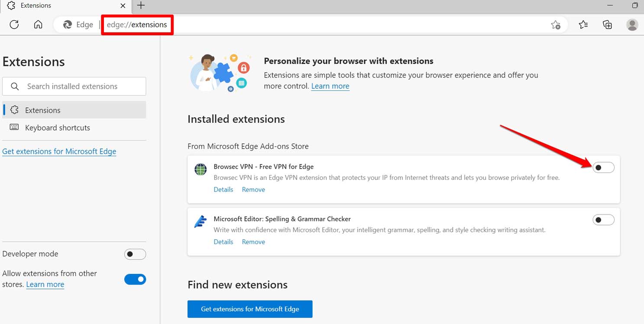The height and width of the screenshot is (324, 644).
Task: Click the keyboard icon next to Keyboard shortcuts
Action: [x=14, y=127]
